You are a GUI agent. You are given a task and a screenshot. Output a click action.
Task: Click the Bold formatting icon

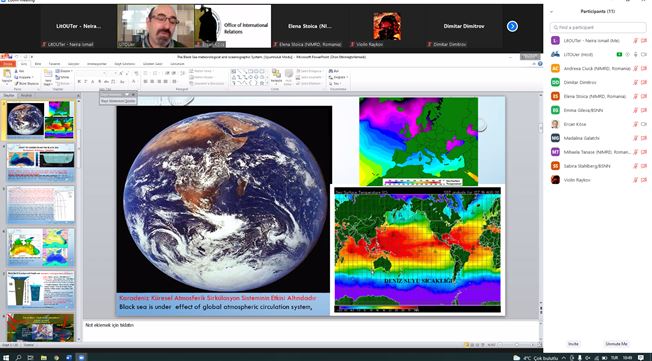point(79,82)
